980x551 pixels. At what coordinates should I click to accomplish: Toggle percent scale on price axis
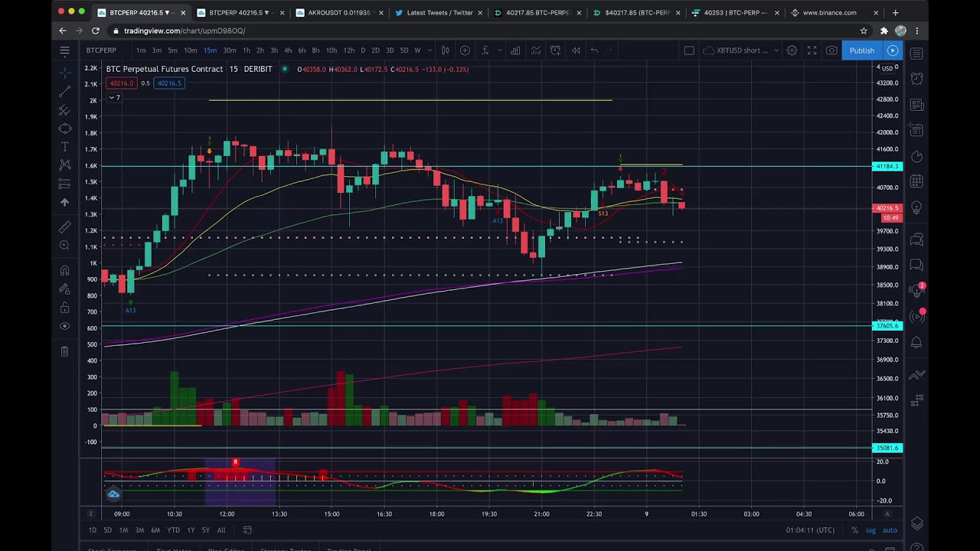coord(854,530)
